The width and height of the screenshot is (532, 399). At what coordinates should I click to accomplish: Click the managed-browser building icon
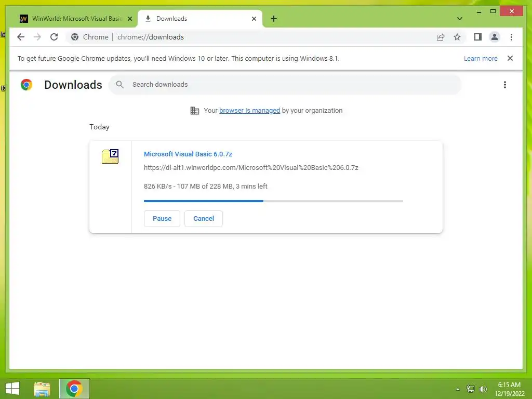(195, 111)
